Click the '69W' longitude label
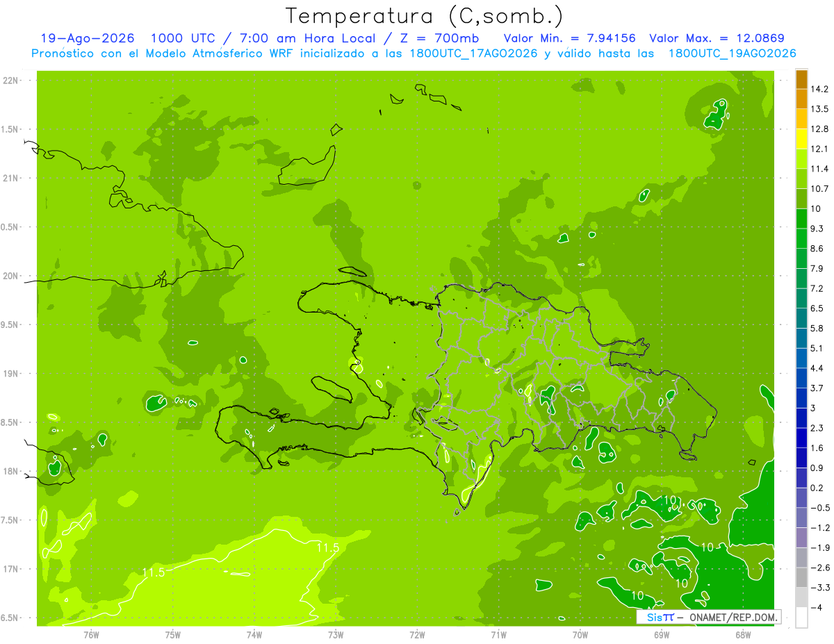 click(x=661, y=634)
